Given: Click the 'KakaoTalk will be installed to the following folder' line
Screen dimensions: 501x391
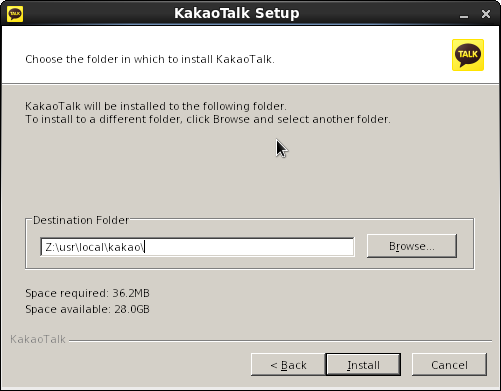Looking at the screenshot, I should point(156,106).
